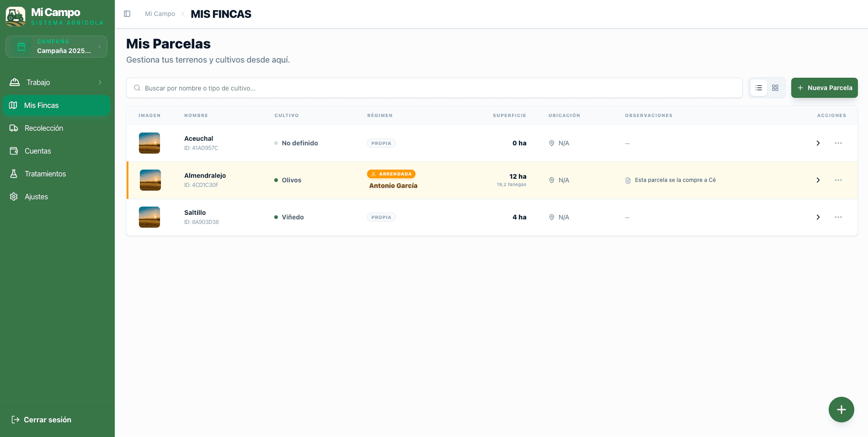Open more actions for Aceuchal parcel
Image resolution: width=868 pixels, height=437 pixels.
click(x=838, y=143)
